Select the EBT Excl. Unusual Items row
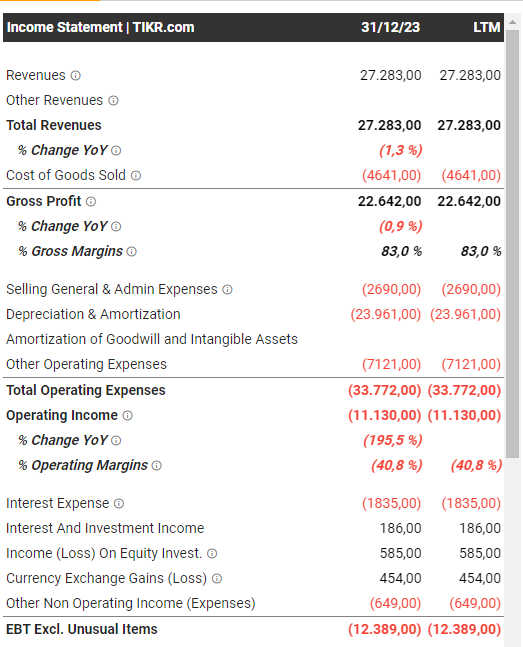This screenshot has width=523, height=647. click(x=253, y=630)
